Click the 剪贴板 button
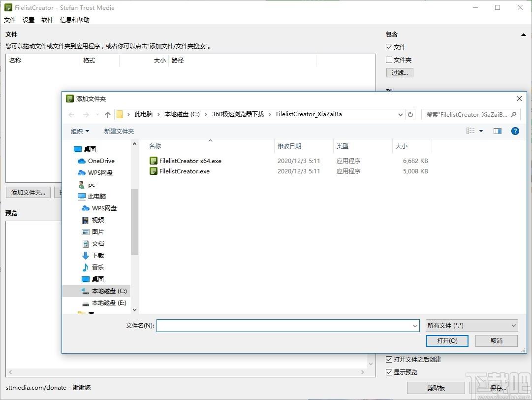532x400 pixels. pos(436,388)
